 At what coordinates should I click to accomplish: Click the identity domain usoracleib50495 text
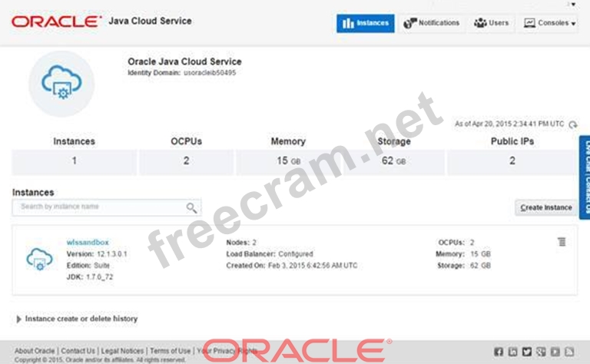(210, 73)
